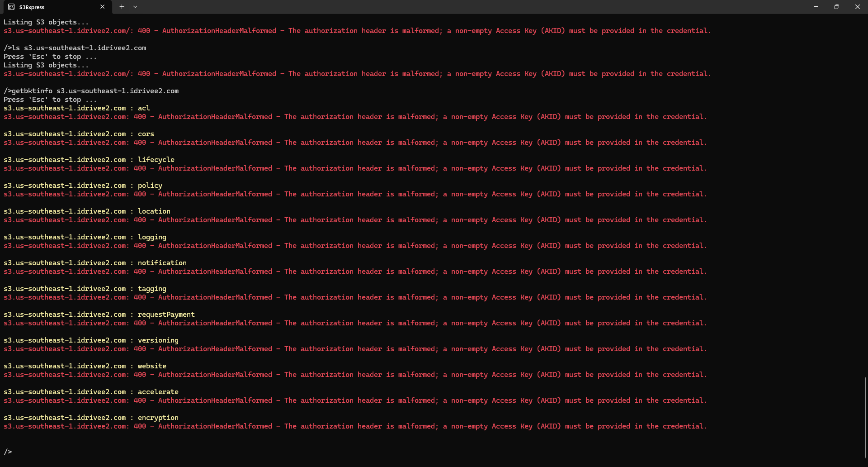This screenshot has width=868, height=467.
Task: Close the S3Express tab
Action: [x=102, y=7]
